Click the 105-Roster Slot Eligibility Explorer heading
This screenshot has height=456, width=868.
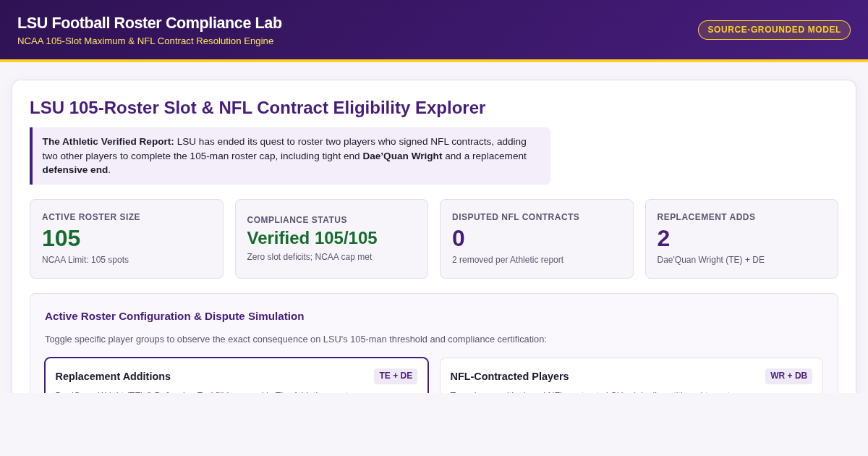[x=258, y=108]
